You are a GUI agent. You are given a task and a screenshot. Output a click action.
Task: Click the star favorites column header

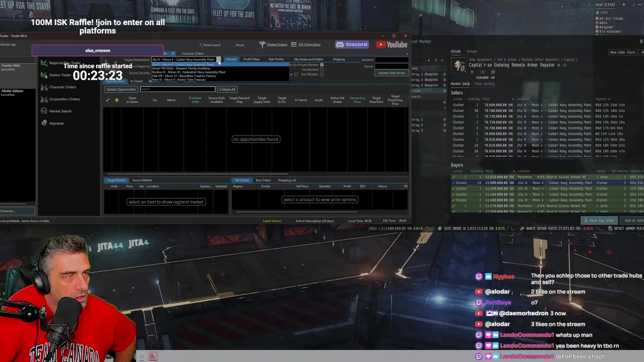tap(117, 100)
